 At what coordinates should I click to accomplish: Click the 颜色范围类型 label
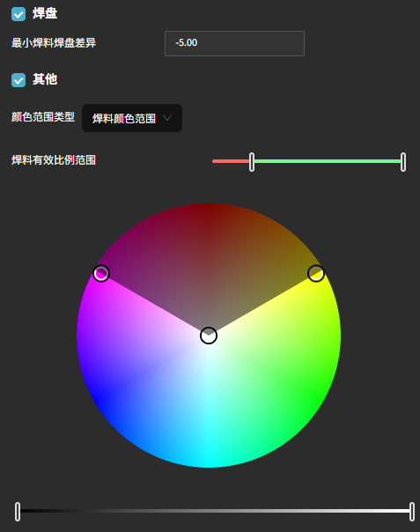(x=43, y=117)
